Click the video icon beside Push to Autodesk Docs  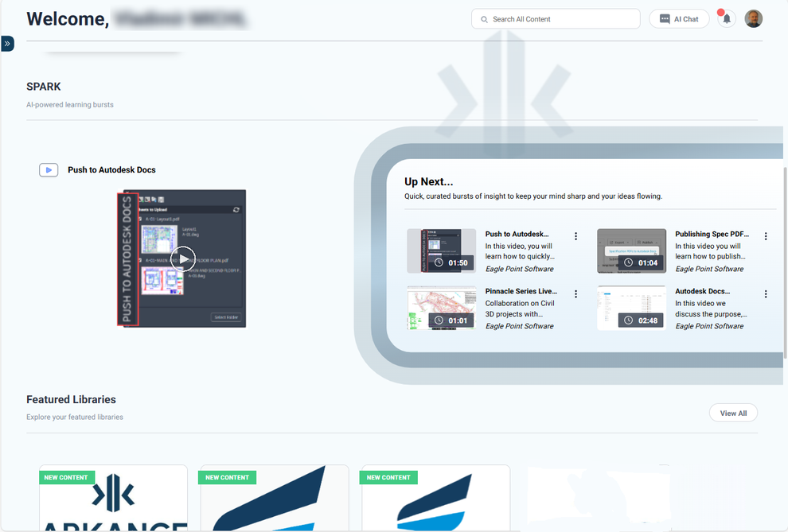(x=49, y=170)
